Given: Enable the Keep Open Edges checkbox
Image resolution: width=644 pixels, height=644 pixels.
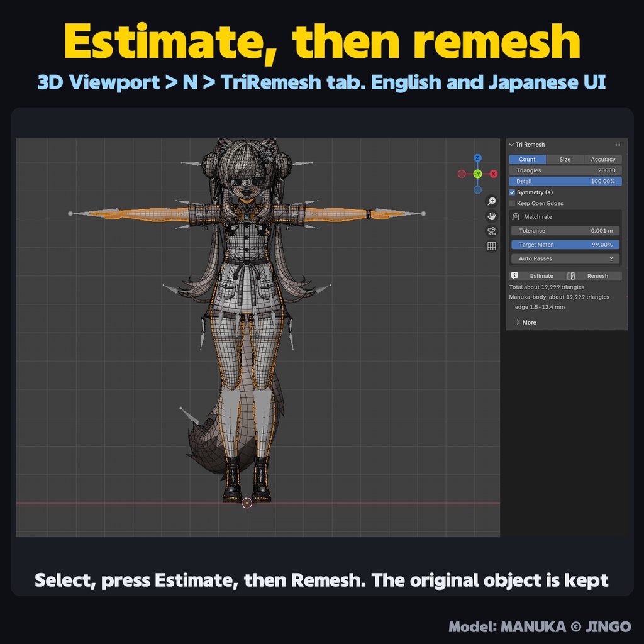Looking at the screenshot, I should (x=512, y=203).
